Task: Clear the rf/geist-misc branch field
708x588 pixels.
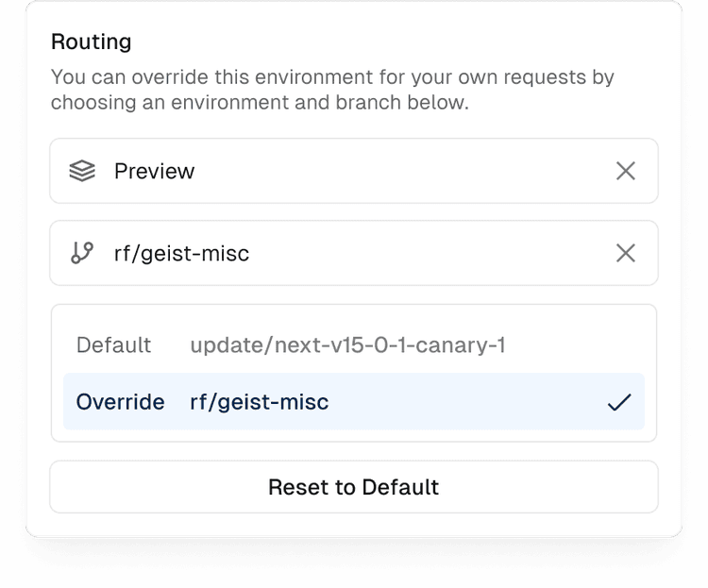Action: click(625, 253)
